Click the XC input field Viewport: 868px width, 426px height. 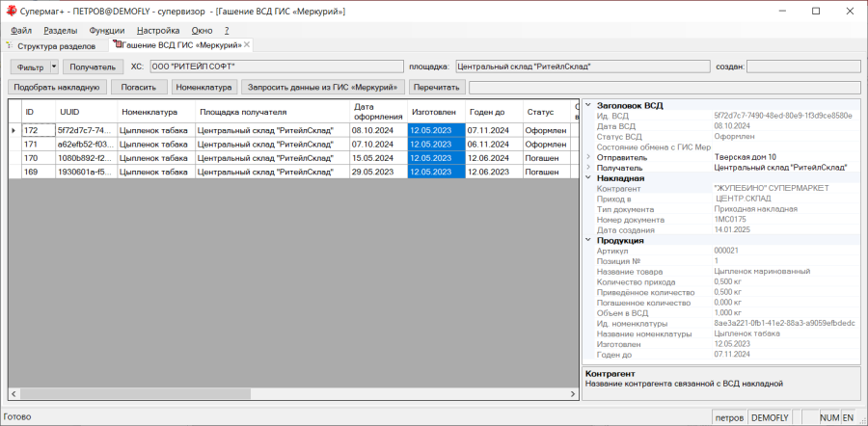click(277, 67)
